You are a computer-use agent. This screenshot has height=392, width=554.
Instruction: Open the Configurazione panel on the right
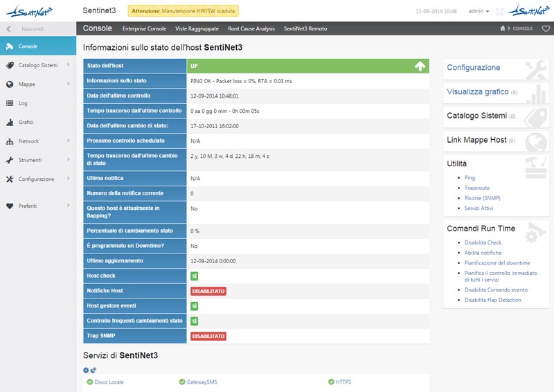coord(496,69)
